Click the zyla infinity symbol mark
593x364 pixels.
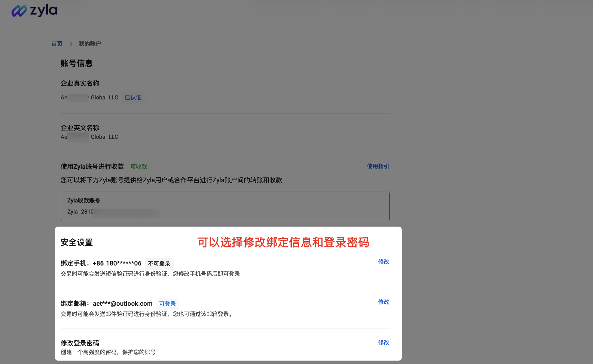click(x=19, y=11)
